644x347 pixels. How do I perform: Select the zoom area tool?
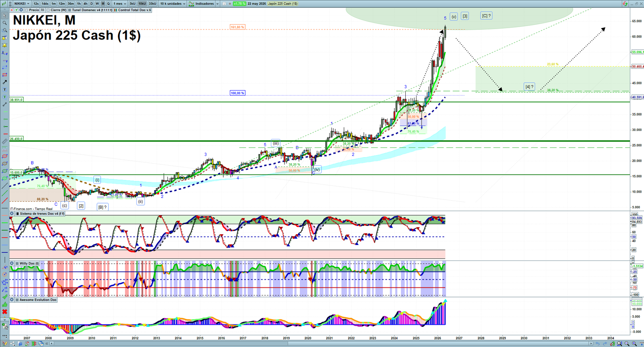pos(5,30)
